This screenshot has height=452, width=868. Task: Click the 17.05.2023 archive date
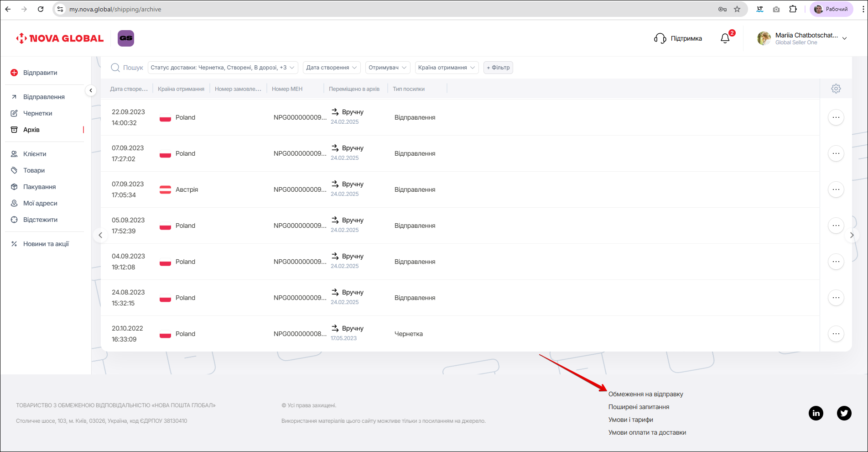344,338
